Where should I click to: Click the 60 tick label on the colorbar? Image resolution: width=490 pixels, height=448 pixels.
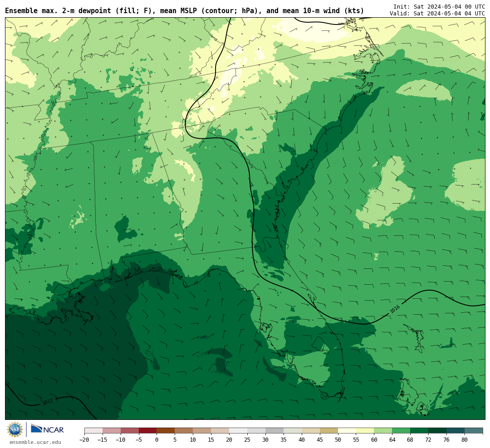coord(374,439)
